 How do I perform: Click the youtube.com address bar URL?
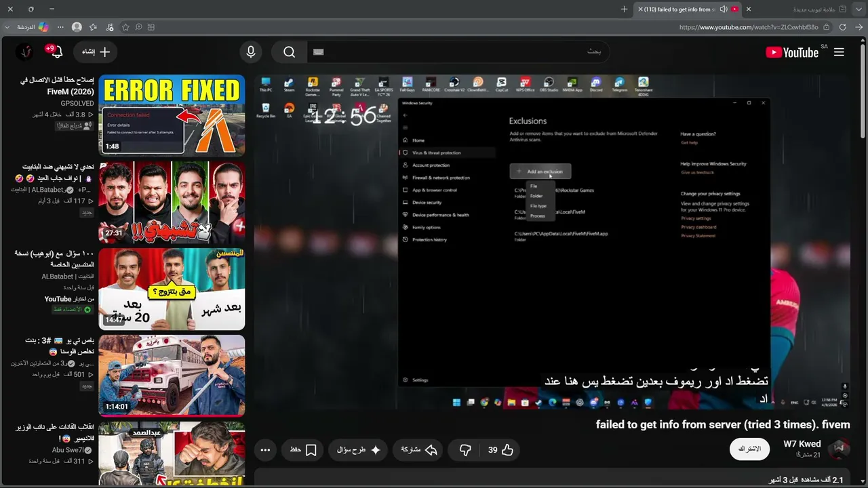click(749, 27)
